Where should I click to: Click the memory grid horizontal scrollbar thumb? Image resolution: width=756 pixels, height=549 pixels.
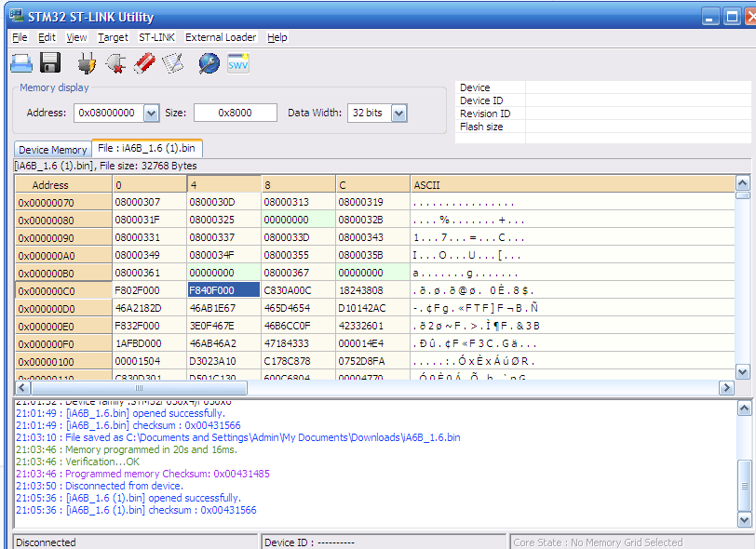[139, 387]
